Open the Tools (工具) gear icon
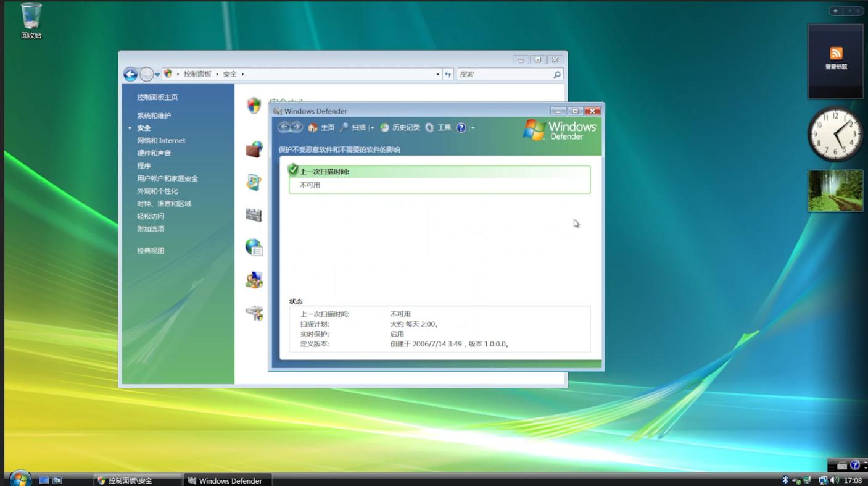 click(x=429, y=128)
